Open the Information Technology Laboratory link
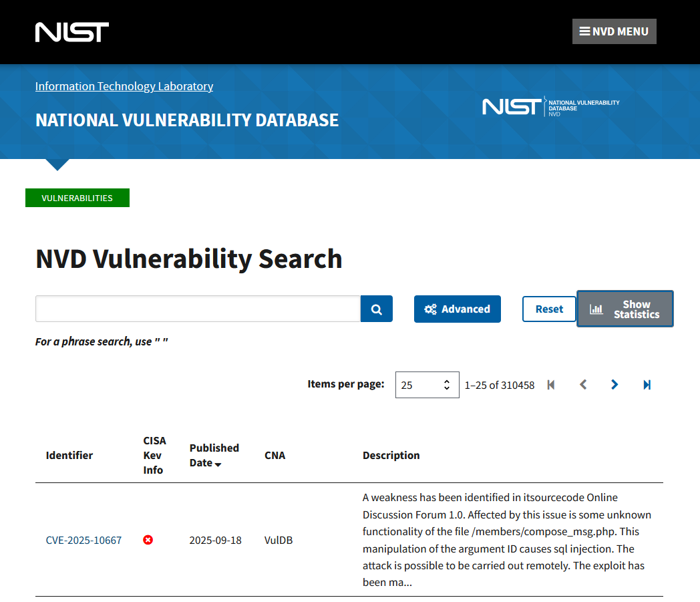Image resolution: width=700 pixels, height=602 pixels. (x=124, y=86)
